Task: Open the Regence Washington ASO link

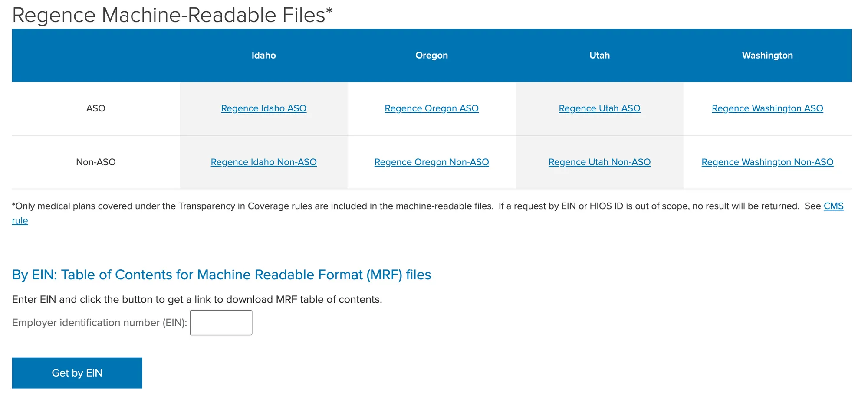Action: click(x=767, y=108)
